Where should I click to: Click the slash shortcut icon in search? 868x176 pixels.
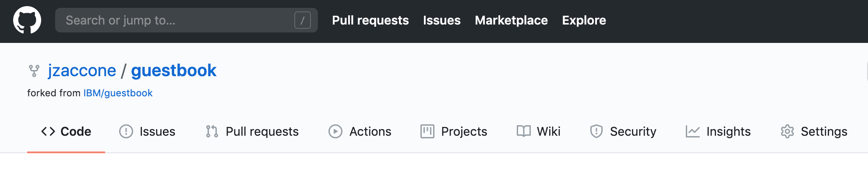click(x=303, y=20)
